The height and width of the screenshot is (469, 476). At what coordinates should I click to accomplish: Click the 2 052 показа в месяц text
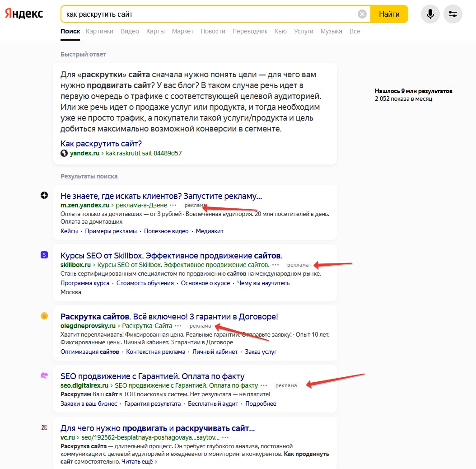(x=403, y=98)
